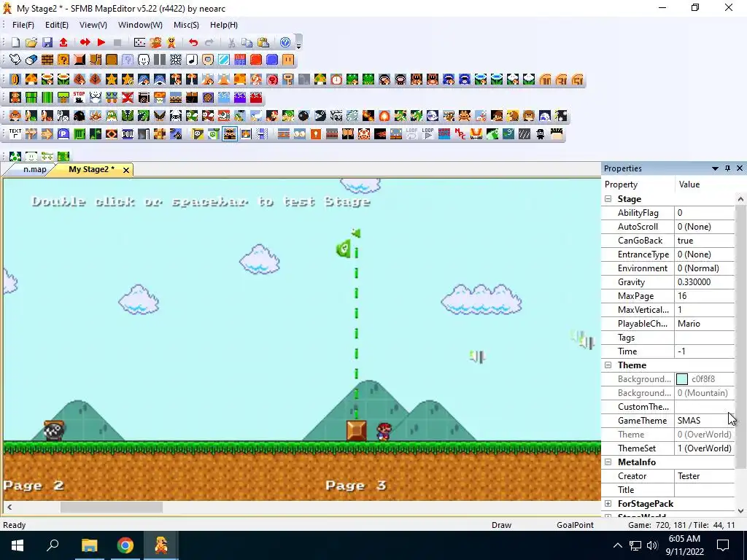Collapse the Stage property group
This screenshot has height=560, width=747.
[608, 199]
